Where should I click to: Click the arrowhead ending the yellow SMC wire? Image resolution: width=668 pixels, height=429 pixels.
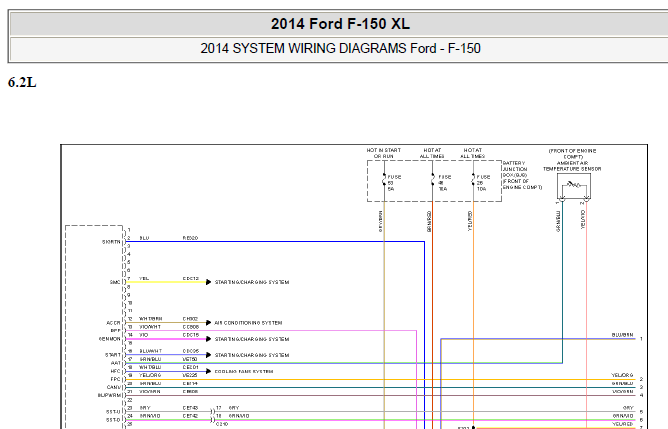208,282
